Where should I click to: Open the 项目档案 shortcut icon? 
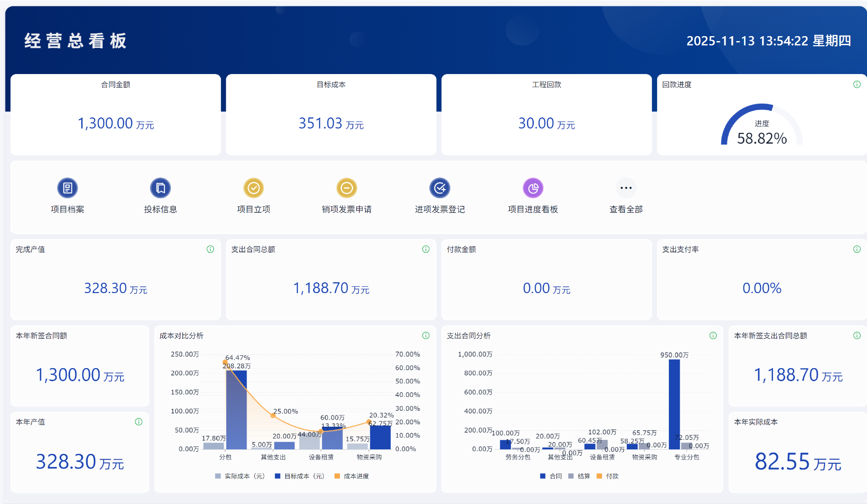(x=67, y=188)
